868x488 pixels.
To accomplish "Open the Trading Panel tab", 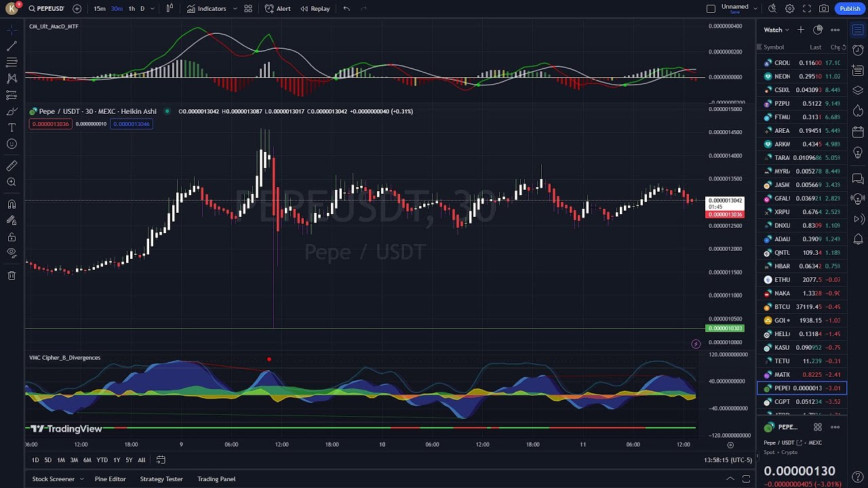I will 216,479.
